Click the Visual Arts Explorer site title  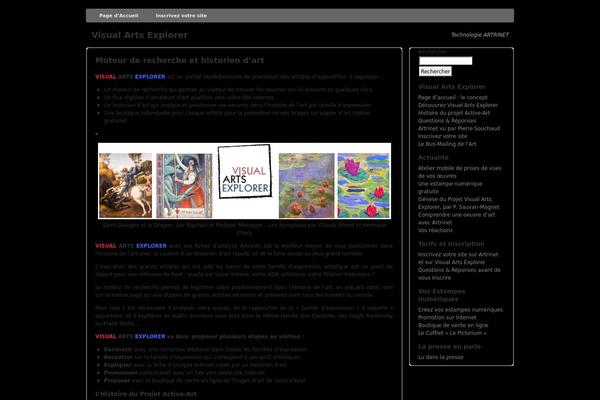[x=140, y=35]
